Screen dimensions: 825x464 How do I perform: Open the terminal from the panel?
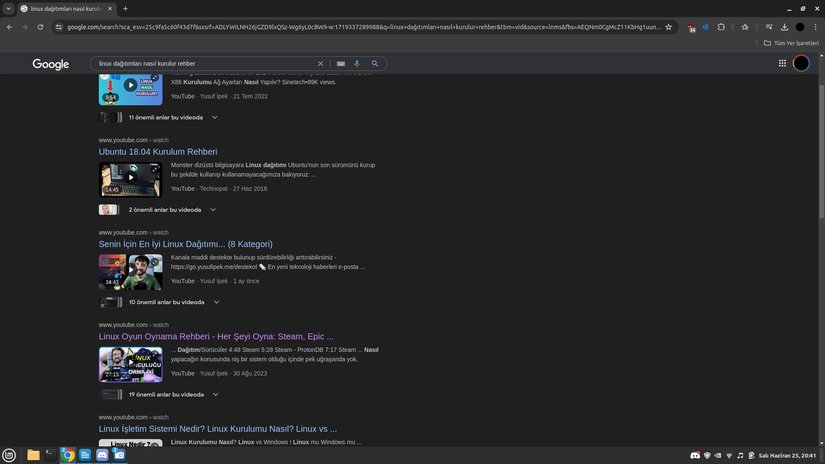(50, 455)
